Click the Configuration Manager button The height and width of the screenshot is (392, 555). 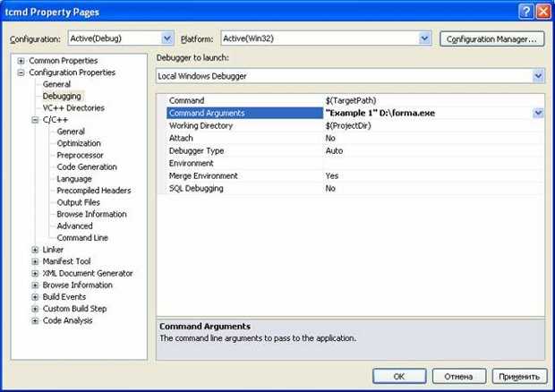[491, 38]
